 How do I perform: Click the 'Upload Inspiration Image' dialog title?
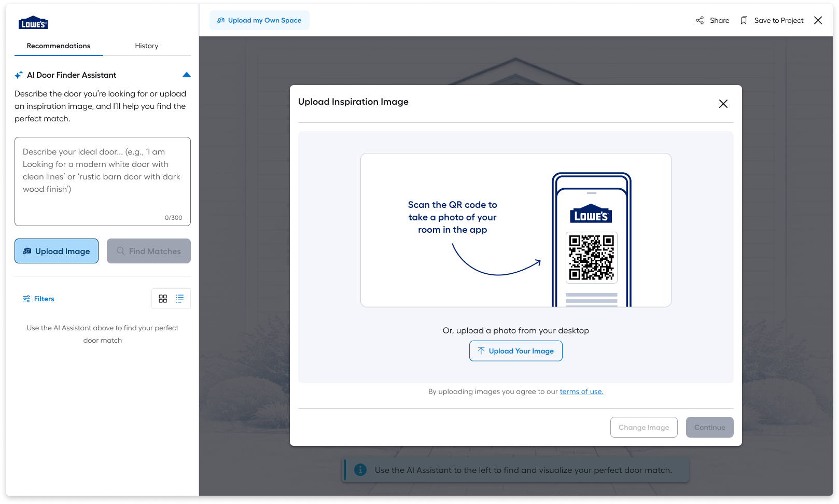click(353, 102)
